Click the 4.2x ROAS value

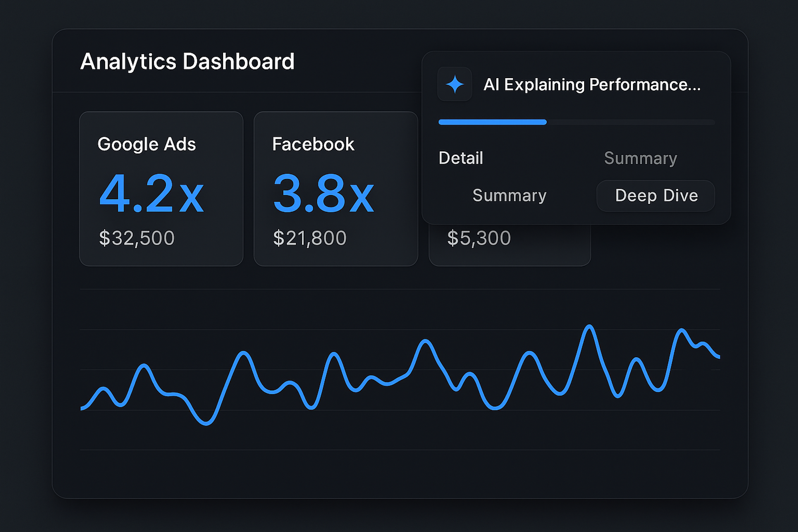151,194
